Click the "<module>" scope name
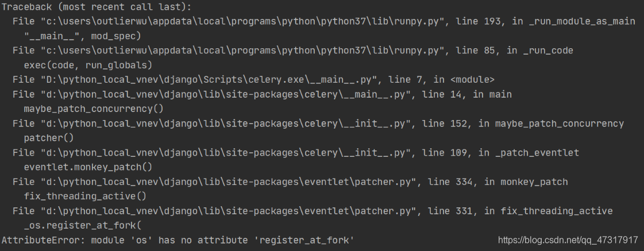Screen dimensions: 644x251 (472, 80)
